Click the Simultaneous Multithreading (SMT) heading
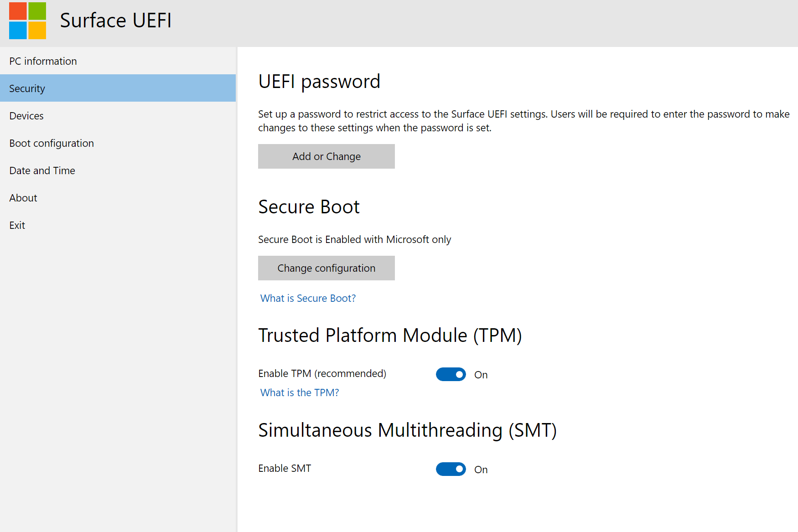The height and width of the screenshot is (532, 798). (408, 430)
